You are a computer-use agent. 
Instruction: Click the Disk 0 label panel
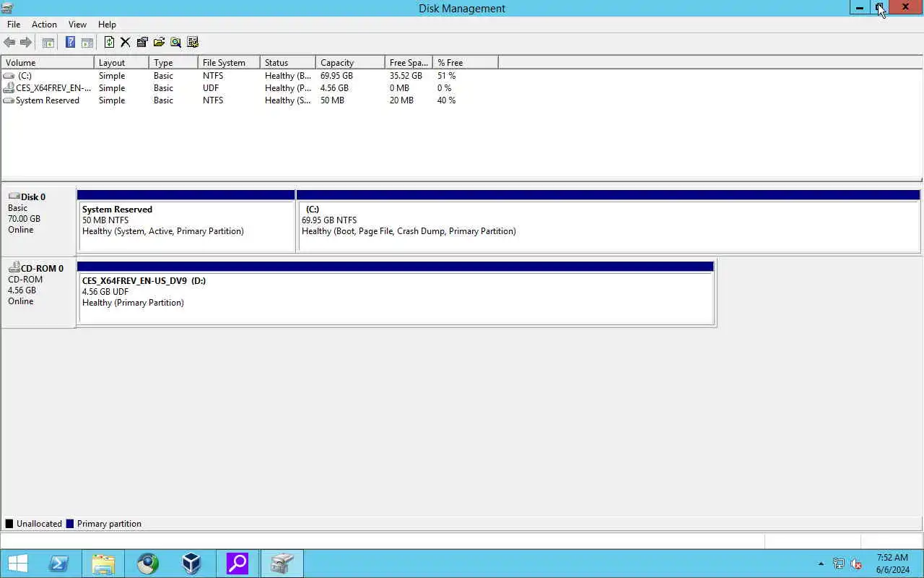(38, 220)
